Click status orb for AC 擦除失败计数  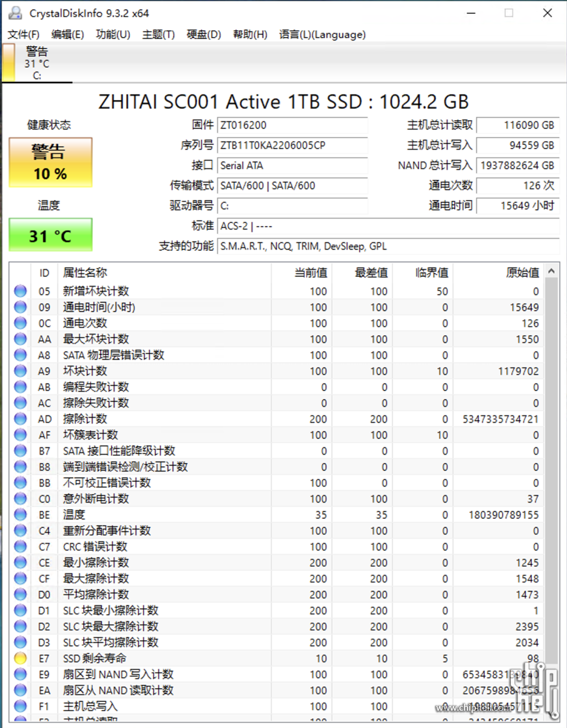coord(21,402)
